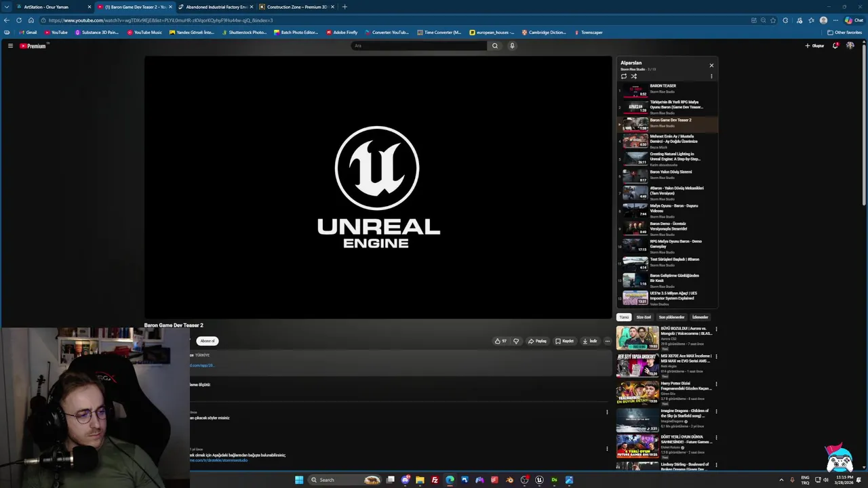Play UE5'te 3.5 Milyon Ağaç playlist item
This screenshot has width=868, height=488.
[667, 298]
